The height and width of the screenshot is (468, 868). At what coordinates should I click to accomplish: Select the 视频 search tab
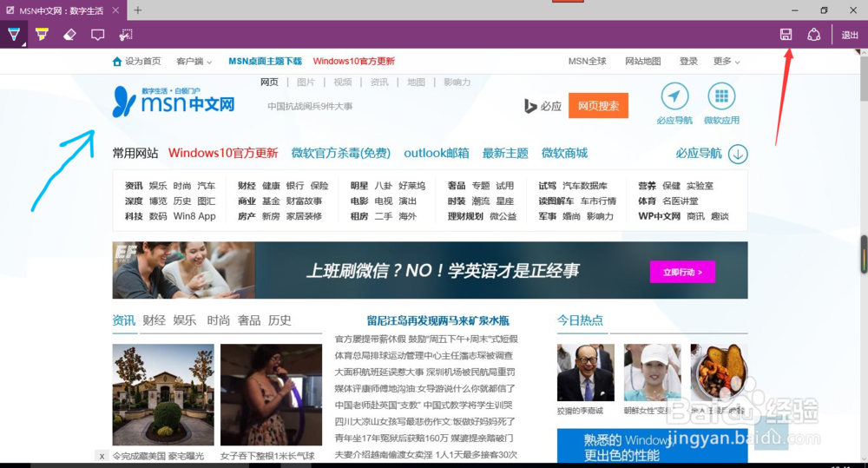[x=343, y=82]
